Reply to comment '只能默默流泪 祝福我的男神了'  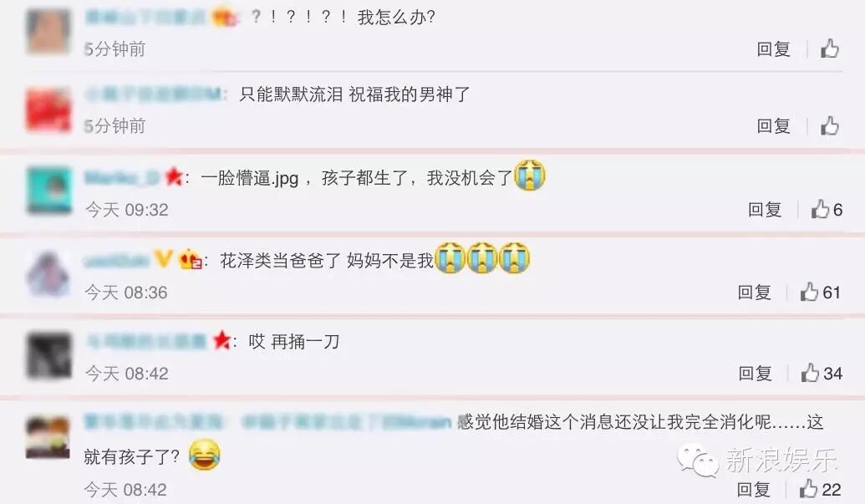click(773, 126)
